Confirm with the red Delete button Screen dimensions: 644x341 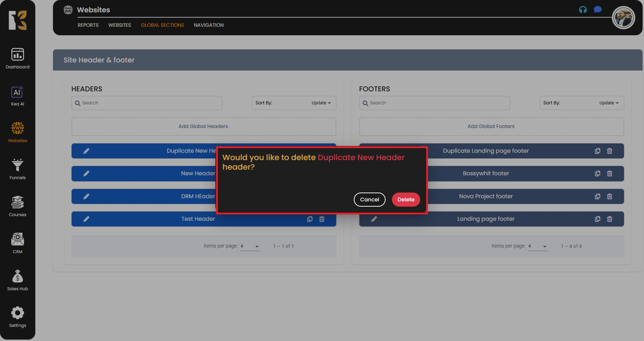406,200
